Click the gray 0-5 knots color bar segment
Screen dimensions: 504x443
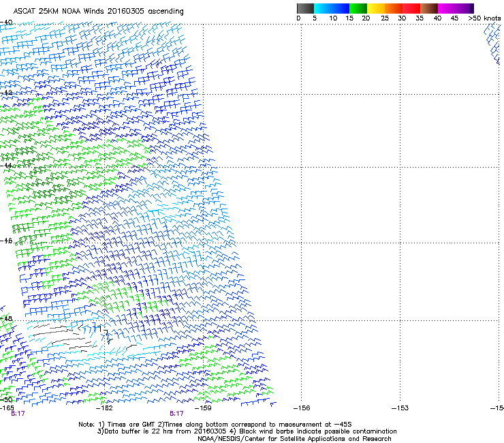[305, 8]
